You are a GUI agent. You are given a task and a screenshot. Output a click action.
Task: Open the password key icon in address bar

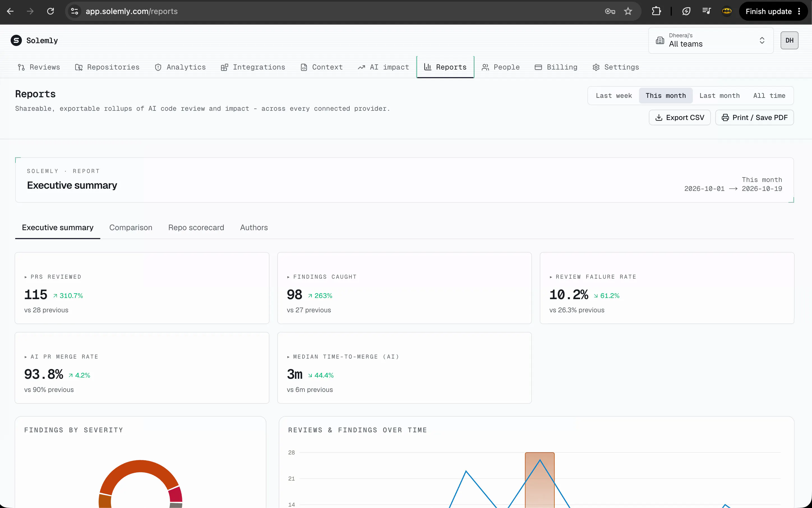(x=610, y=11)
